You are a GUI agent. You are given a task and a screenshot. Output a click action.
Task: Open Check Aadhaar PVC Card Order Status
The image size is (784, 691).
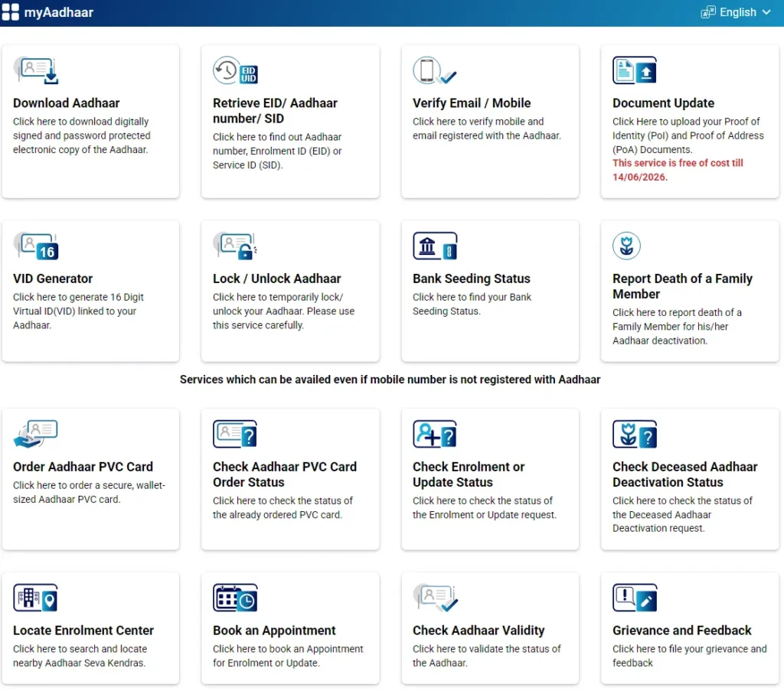point(285,474)
